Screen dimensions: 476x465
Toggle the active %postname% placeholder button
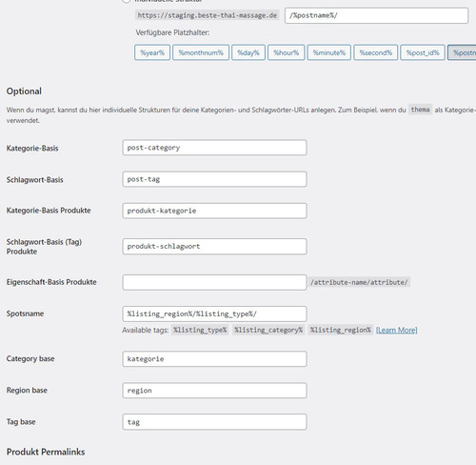coord(462,52)
